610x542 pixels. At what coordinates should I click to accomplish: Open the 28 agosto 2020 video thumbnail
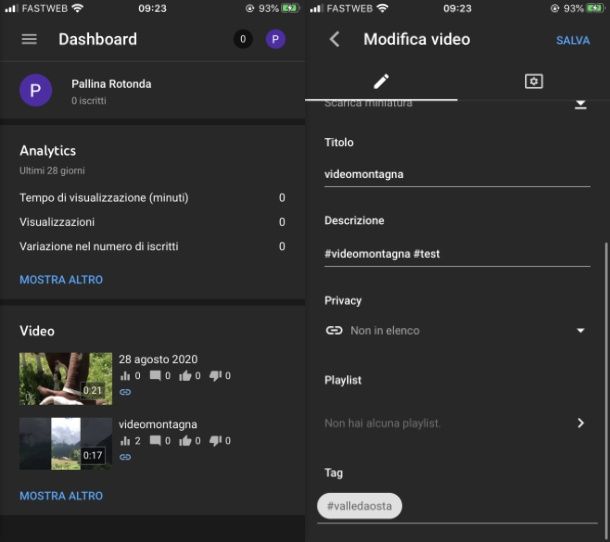tap(66, 379)
